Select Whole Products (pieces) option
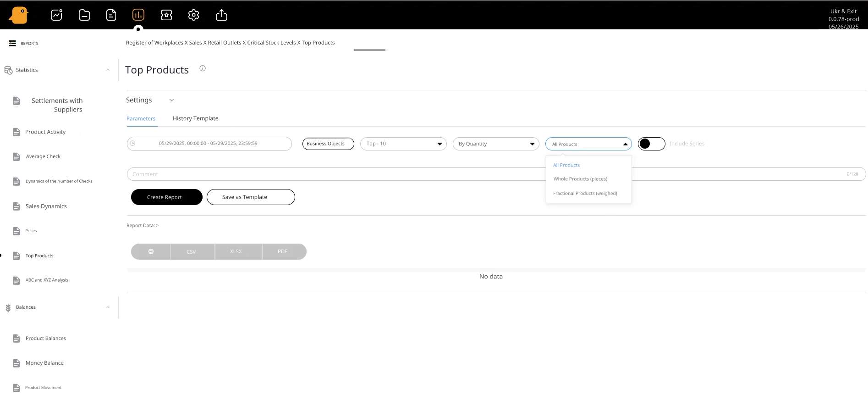 580,179
